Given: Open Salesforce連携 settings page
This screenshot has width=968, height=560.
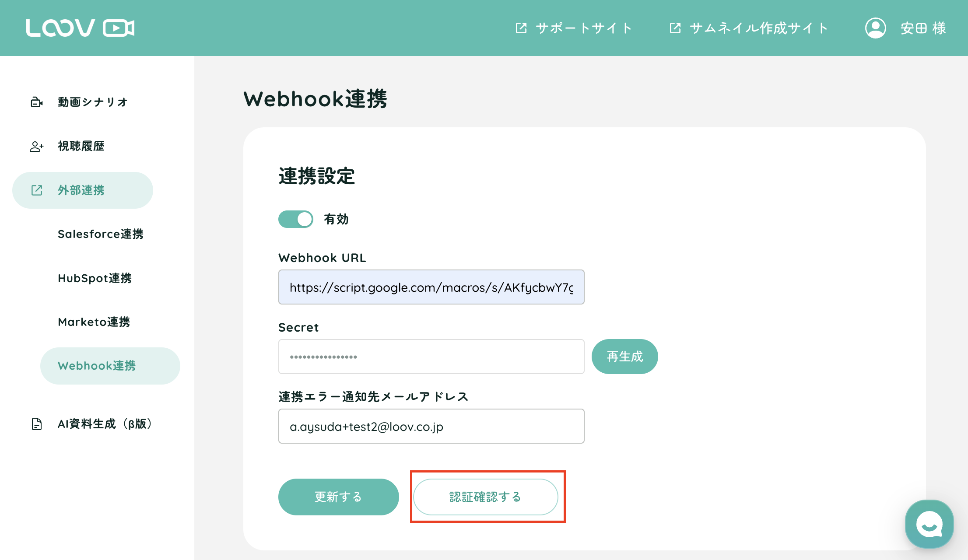Looking at the screenshot, I should point(101,234).
